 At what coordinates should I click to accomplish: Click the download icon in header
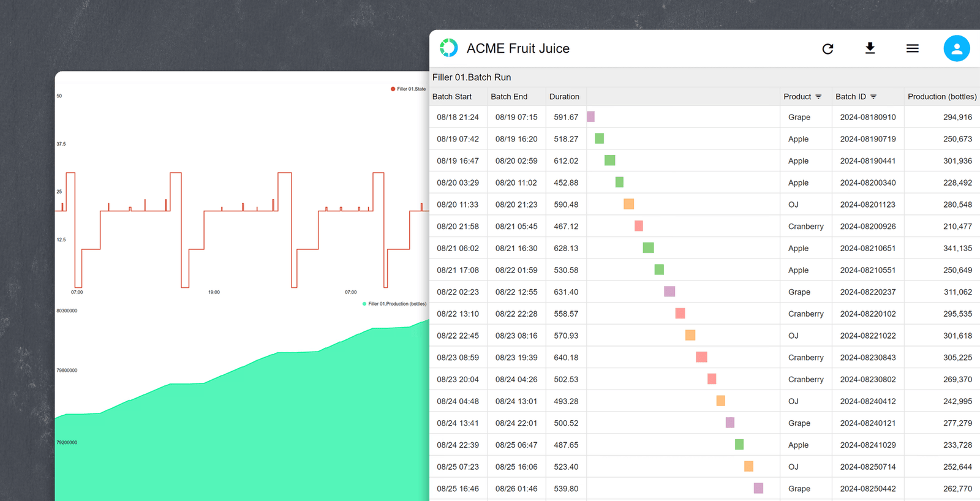point(870,48)
